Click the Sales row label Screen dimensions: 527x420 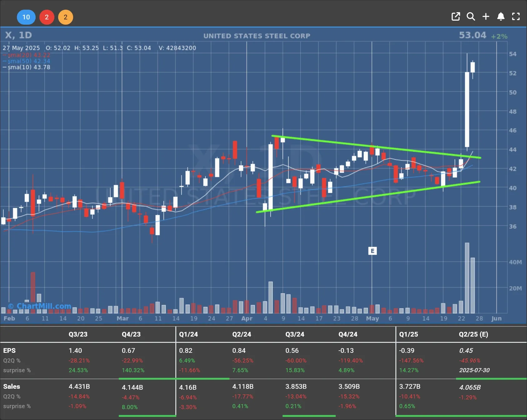(12, 387)
